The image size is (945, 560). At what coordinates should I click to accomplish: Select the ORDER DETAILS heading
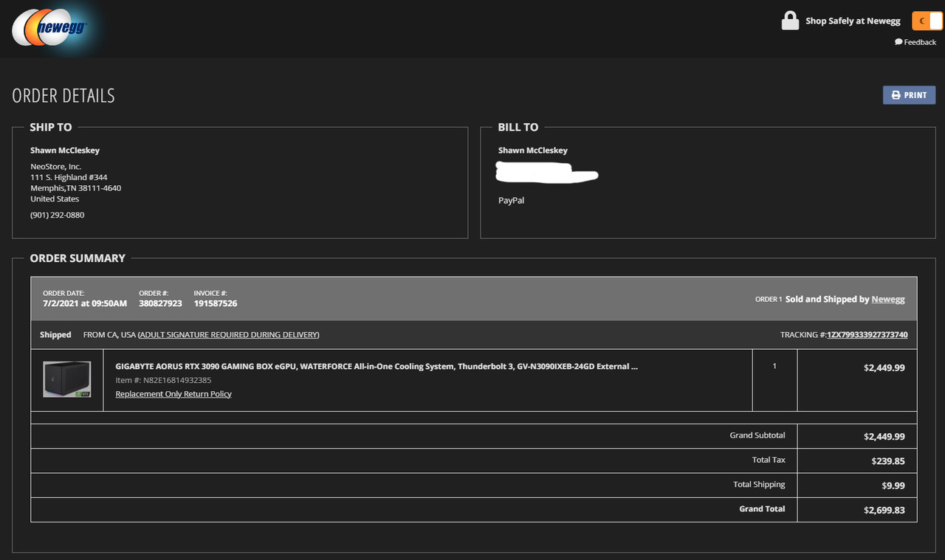tap(63, 96)
